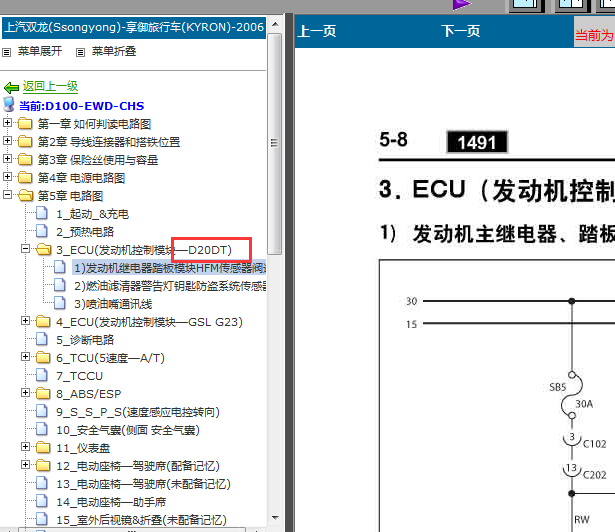Click the folder icon for 4_ECU GSL G23

pos(43,321)
